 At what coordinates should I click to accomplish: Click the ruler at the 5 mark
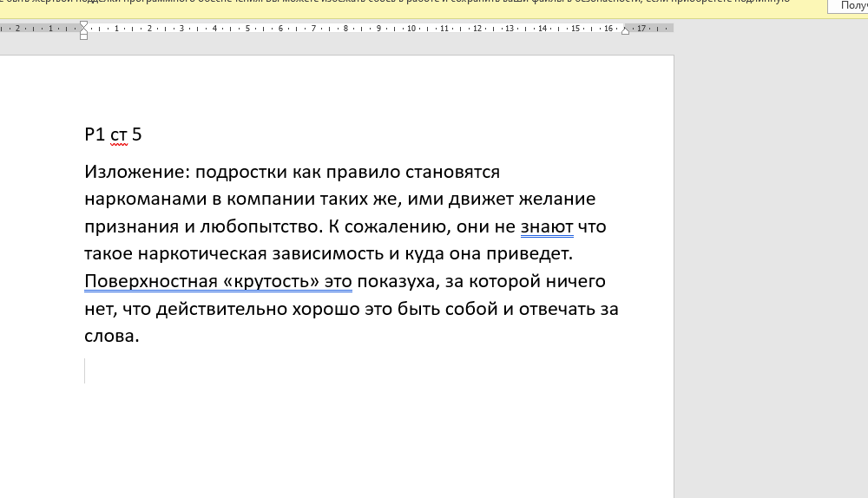click(247, 29)
